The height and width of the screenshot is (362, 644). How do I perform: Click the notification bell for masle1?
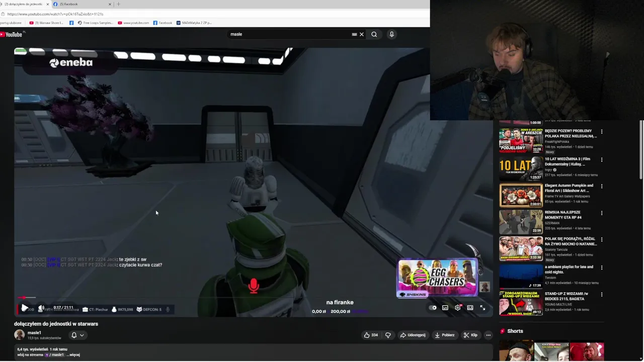(74, 335)
